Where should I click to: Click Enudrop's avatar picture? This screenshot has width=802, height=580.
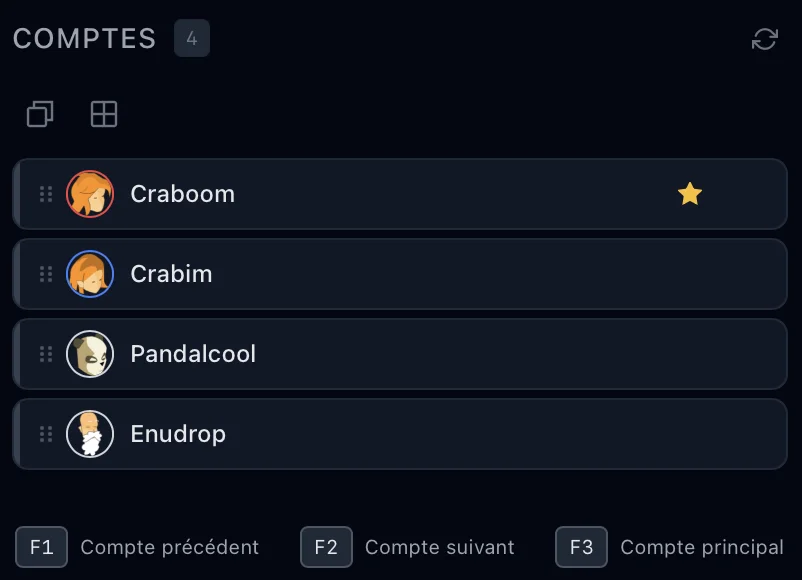coord(91,434)
